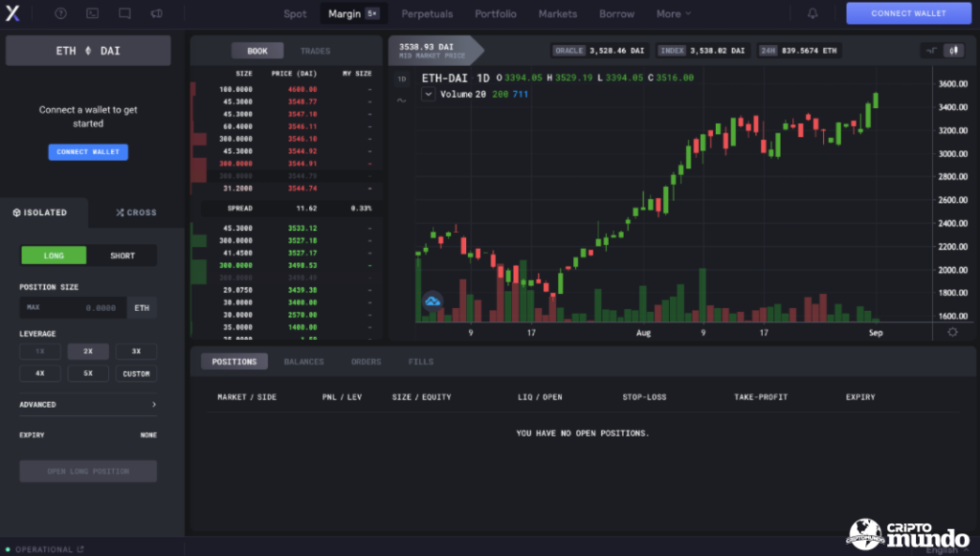The width and height of the screenshot is (980, 556).
Task: Expand the More menu dropdown
Action: click(674, 13)
